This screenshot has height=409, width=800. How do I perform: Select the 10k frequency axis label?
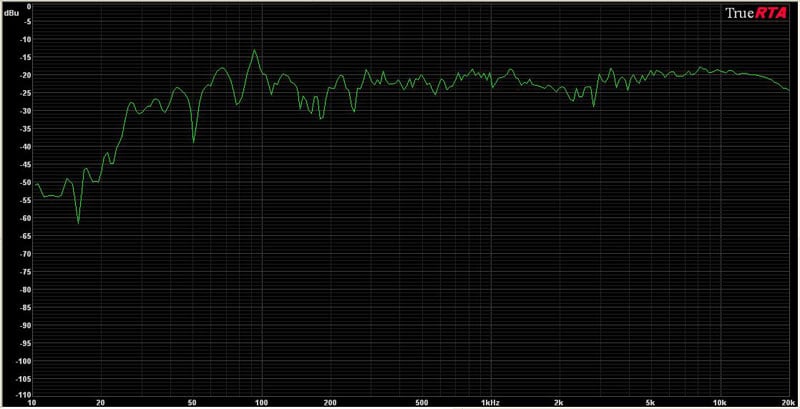[x=718, y=402]
